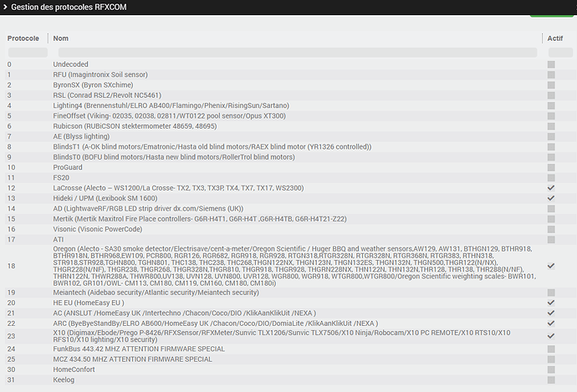Enable the HomeConfort protocol checkbox
577x392 pixels.
550,371
